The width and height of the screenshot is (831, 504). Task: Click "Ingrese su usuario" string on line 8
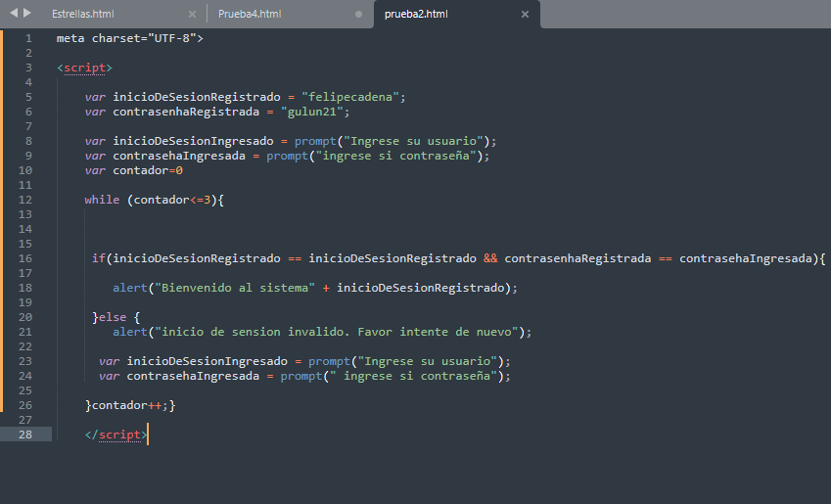point(413,141)
